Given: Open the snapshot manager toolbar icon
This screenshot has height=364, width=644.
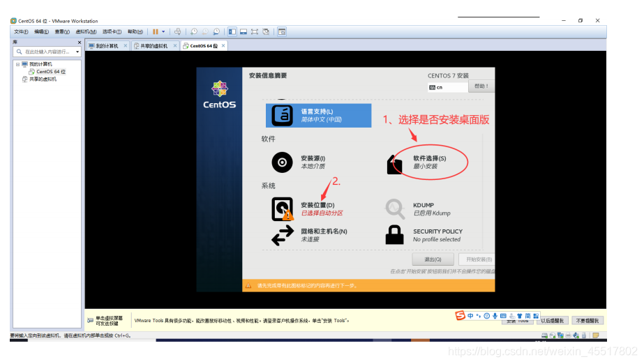Looking at the screenshot, I should pyautogui.click(x=216, y=31).
